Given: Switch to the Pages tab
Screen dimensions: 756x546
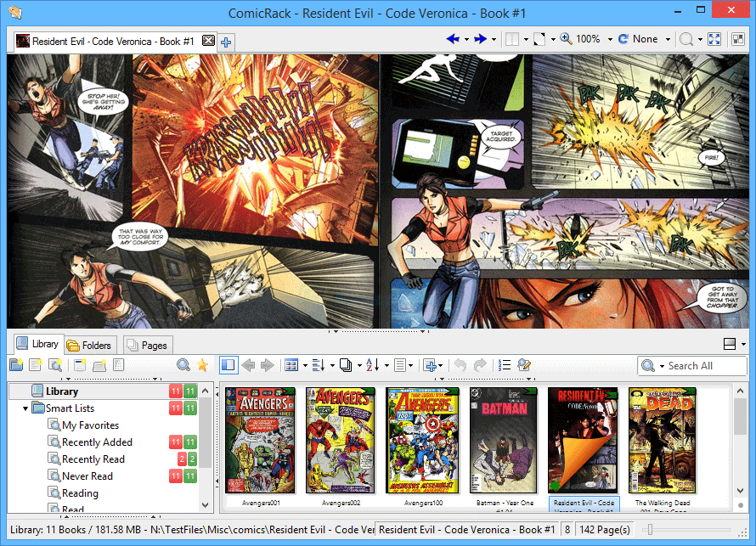Looking at the screenshot, I should click(x=147, y=345).
